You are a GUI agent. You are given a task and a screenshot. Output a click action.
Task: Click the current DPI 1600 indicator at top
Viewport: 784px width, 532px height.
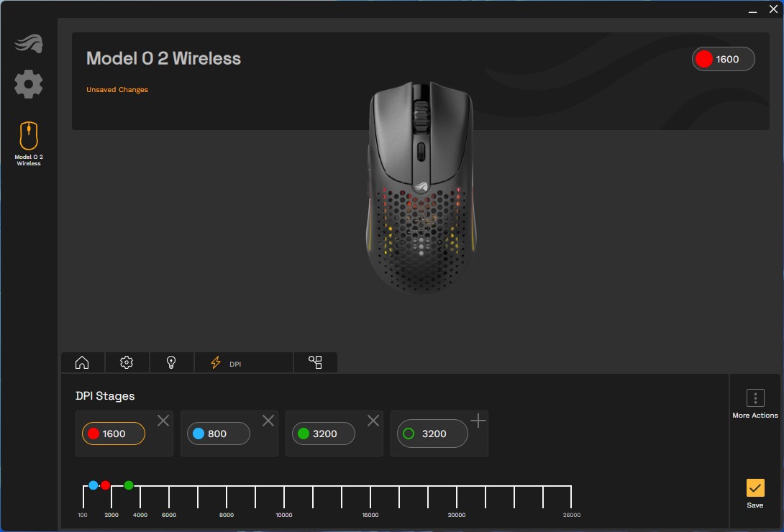tap(723, 59)
